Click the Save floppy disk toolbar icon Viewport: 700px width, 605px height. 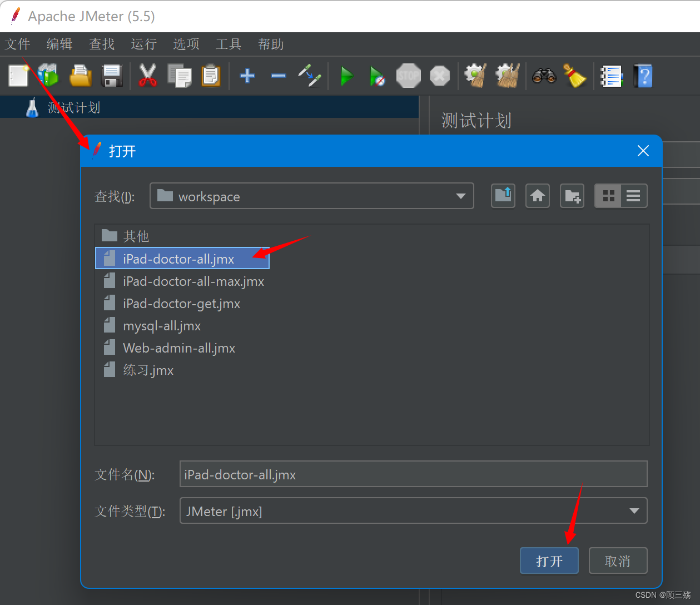coord(112,76)
